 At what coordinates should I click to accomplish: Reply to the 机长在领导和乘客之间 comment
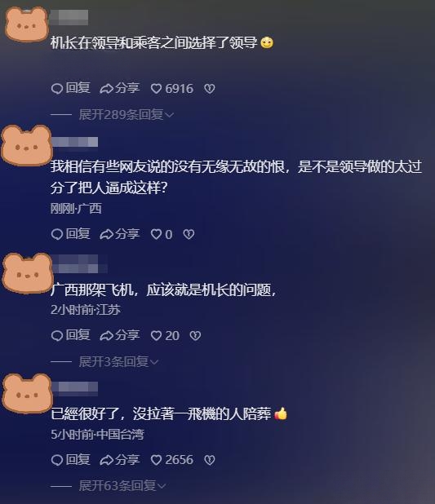pos(70,88)
